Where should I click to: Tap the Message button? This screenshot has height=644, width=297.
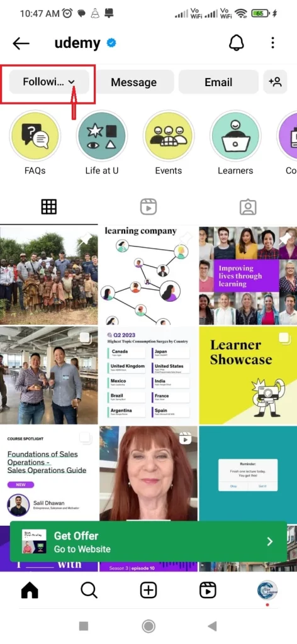[134, 82]
